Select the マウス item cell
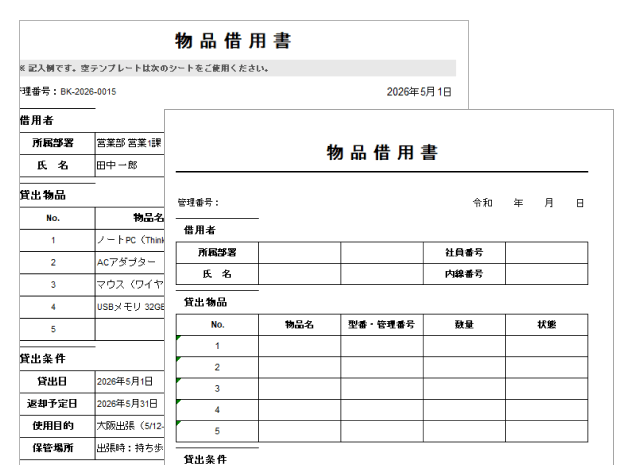The height and width of the screenshot is (465, 633). click(130, 285)
